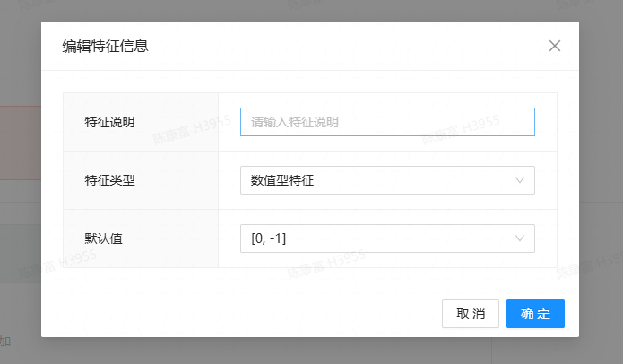Click the 编辑特征信息 dialog title
The image size is (623, 364).
click(x=105, y=47)
